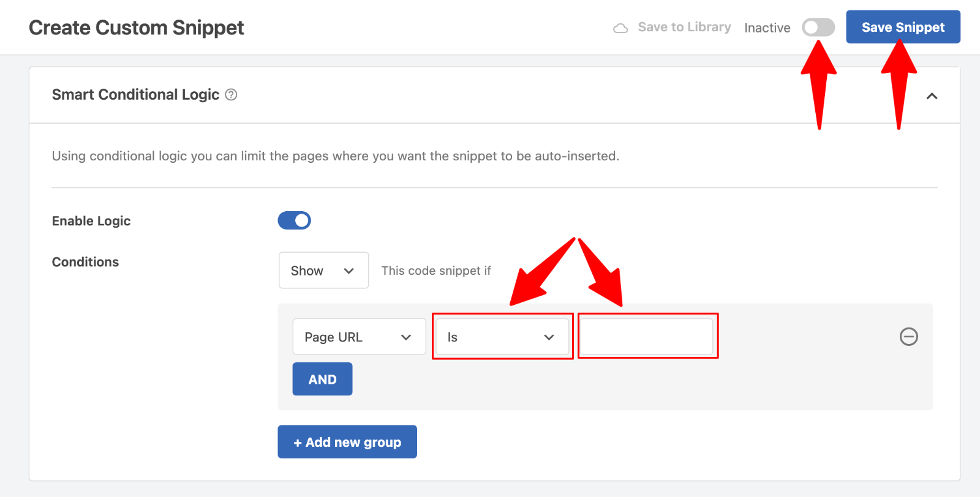Click the Inactive status label
This screenshot has width=980, height=497.
pyautogui.click(x=767, y=27)
